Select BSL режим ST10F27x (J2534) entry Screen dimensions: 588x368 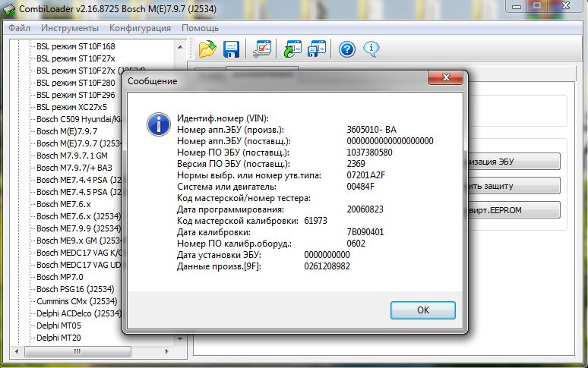tap(90, 71)
